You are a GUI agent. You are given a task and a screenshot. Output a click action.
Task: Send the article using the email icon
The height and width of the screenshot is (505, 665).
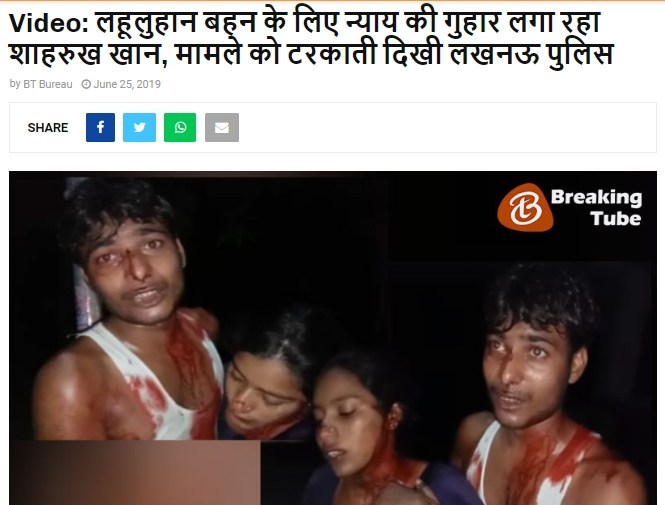[222, 127]
